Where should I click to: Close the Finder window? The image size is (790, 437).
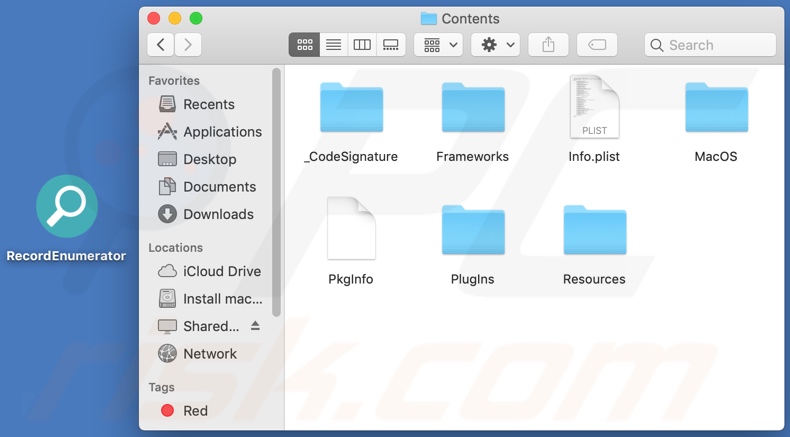pos(154,19)
